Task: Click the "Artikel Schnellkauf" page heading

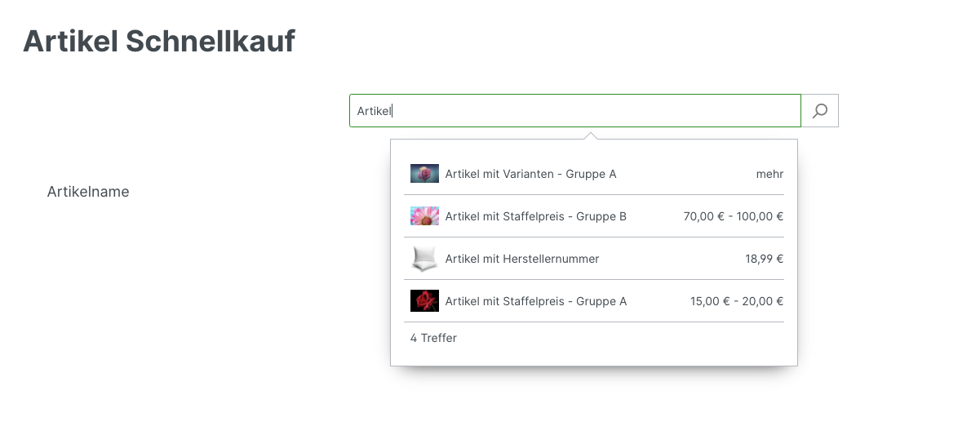Action: point(159,41)
